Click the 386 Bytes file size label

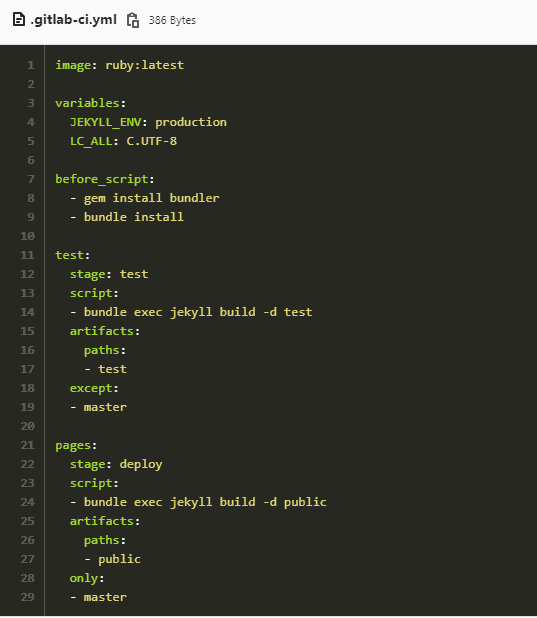[x=172, y=20]
